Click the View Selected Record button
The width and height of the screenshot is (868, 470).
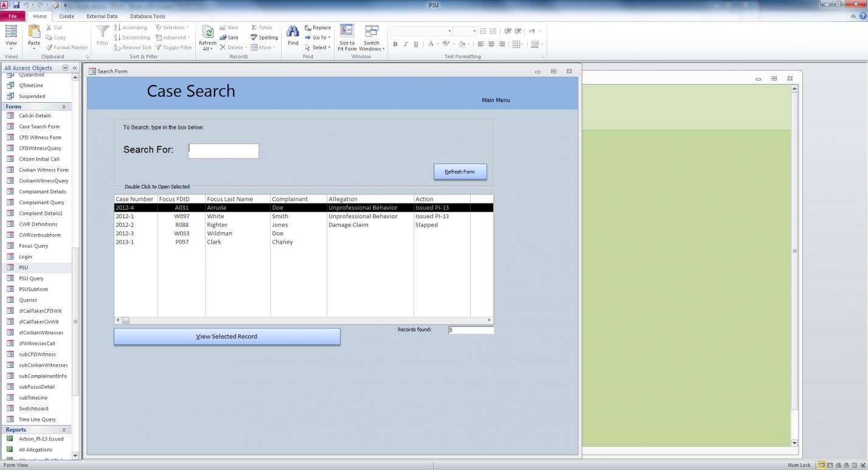click(227, 336)
